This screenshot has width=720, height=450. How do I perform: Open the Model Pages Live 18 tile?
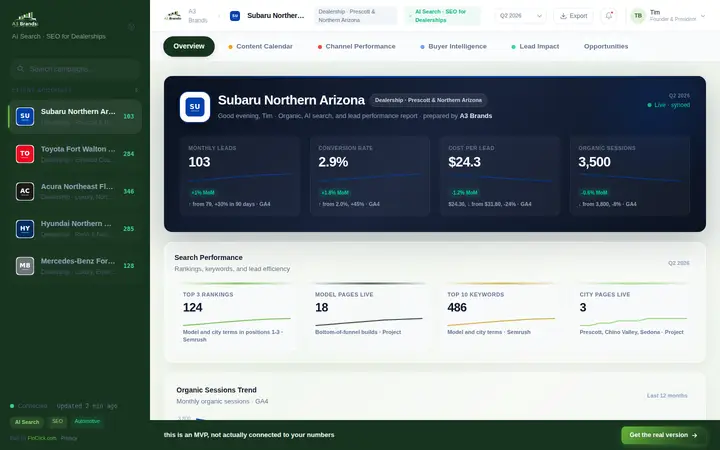pyautogui.click(x=369, y=316)
